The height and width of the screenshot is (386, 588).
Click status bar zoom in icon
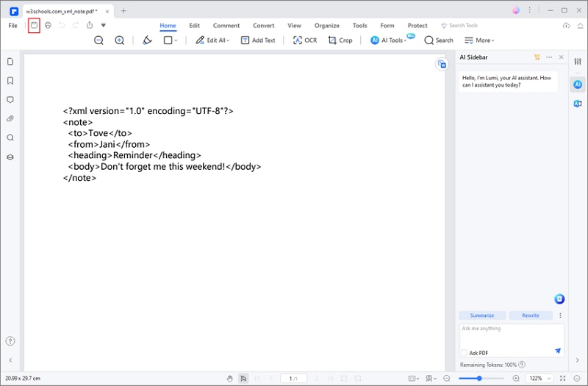click(x=517, y=379)
